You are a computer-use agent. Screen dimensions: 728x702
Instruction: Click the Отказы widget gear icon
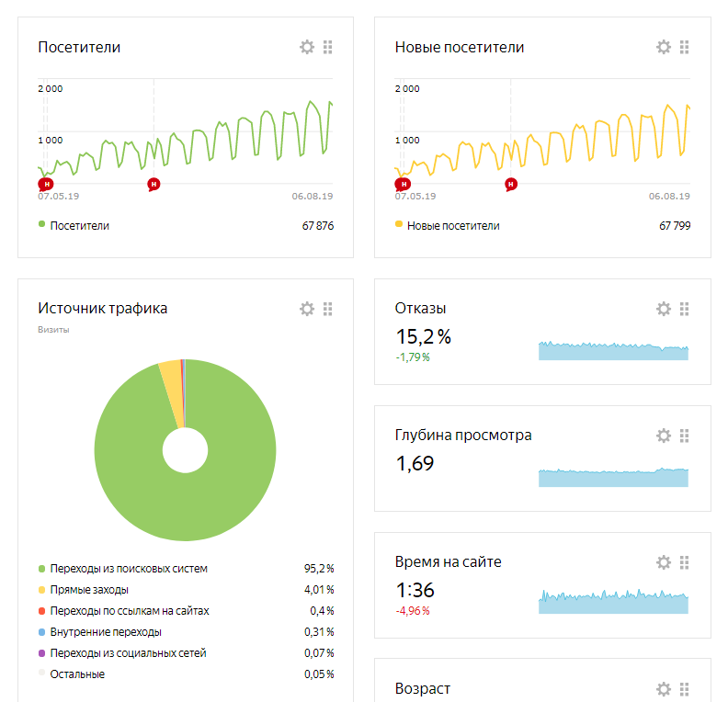[664, 309]
